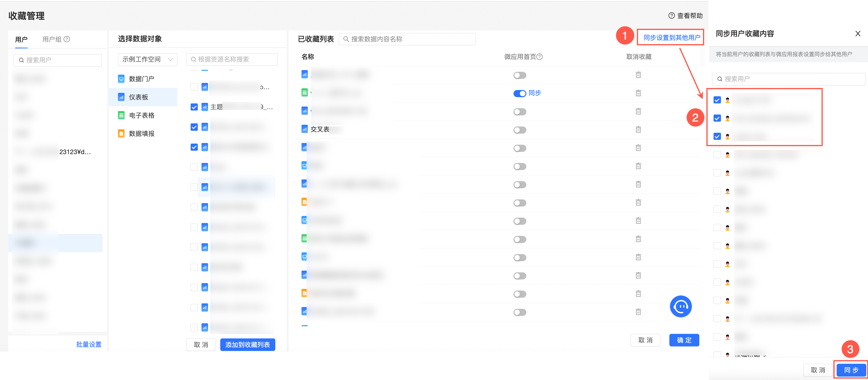Open the 示例工作空间 workspace dropdown
This screenshot has height=380, width=868.
[147, 60]
